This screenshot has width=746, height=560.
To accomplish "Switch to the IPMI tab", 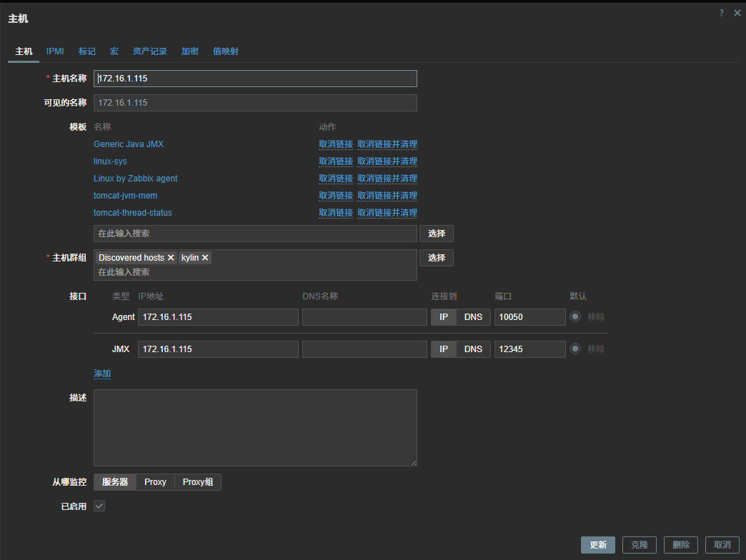I will (x=55, y=51).
